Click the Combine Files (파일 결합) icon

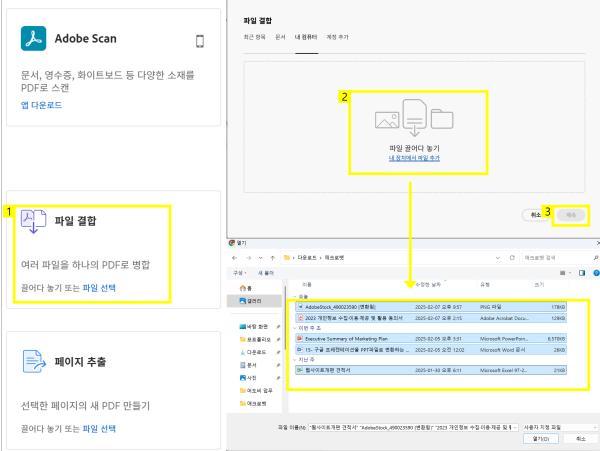click(x=33, y=221)
